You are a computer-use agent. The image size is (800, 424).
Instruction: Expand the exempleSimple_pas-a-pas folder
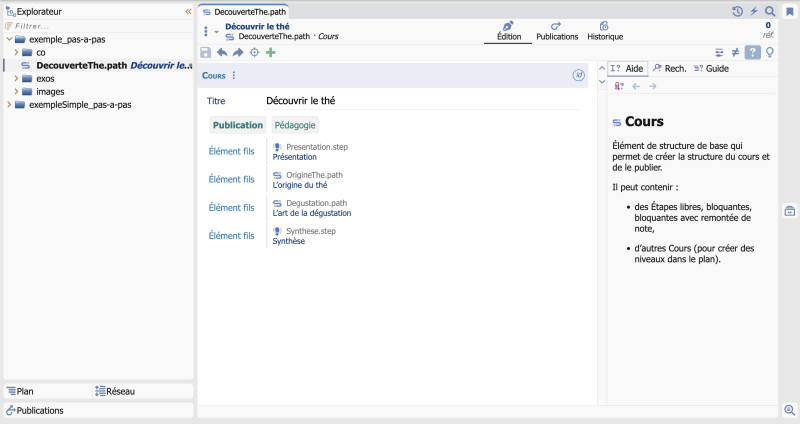click(9, 105)
